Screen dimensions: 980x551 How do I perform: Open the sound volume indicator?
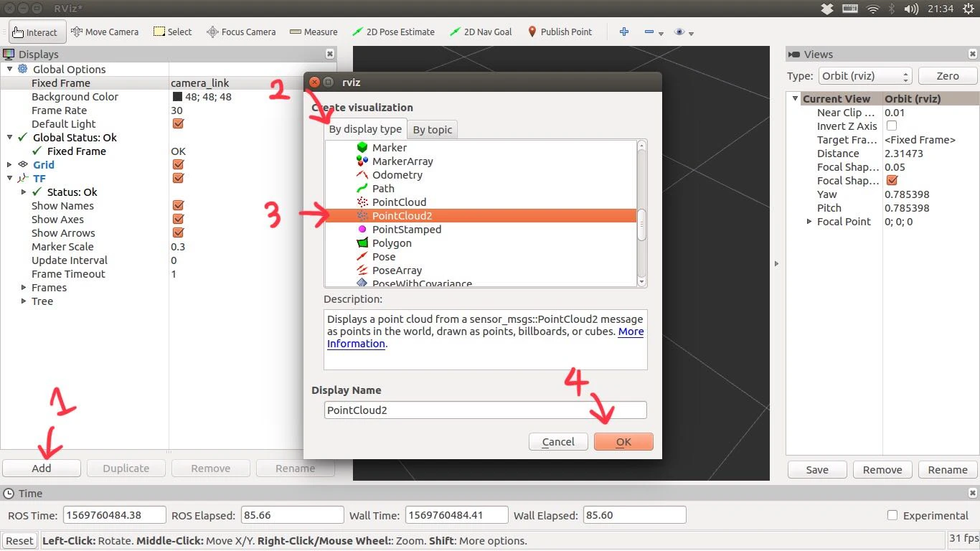point(912,9)
